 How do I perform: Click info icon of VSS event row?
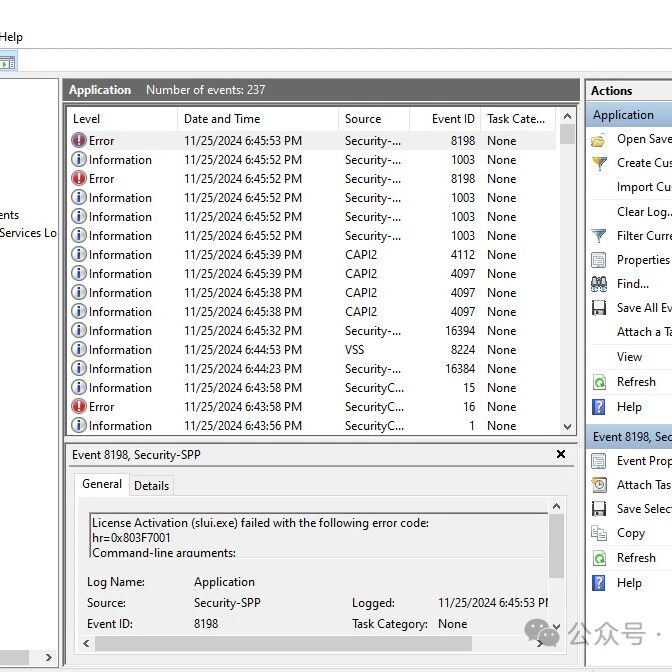point(79,349)
